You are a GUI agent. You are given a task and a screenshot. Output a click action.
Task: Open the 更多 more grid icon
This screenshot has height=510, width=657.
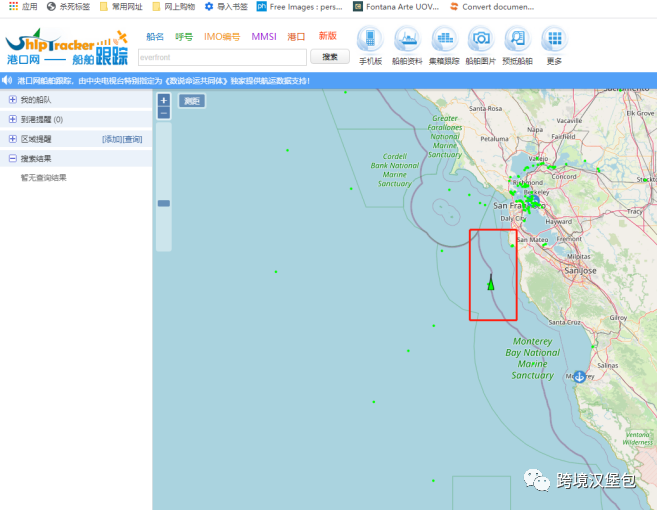coord(554,40)
